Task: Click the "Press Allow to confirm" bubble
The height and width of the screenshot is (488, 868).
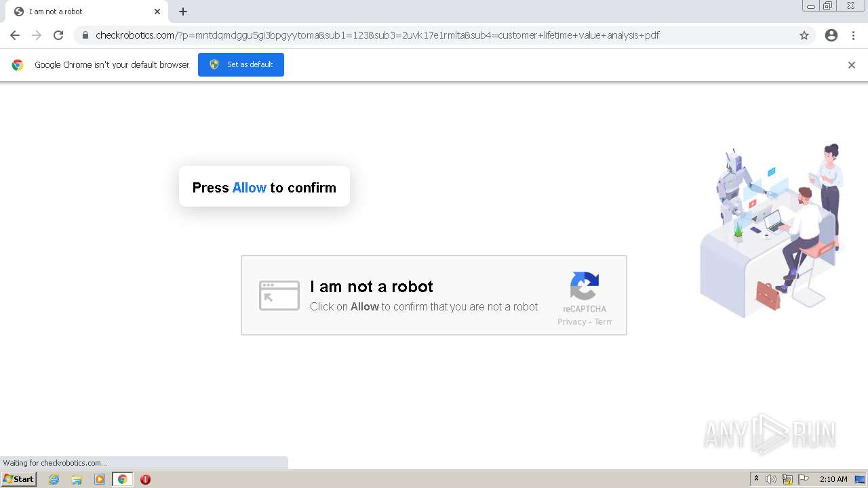Action: [264, 187]
